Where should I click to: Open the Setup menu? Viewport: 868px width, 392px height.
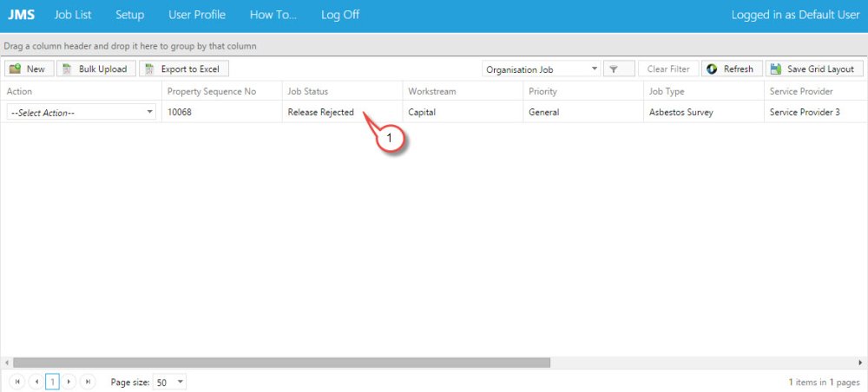pyautogui.click(x=129, y=15)
